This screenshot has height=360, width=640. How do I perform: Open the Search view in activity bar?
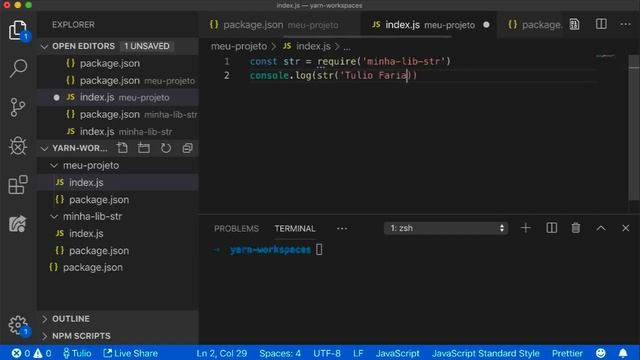coord(18,68)
